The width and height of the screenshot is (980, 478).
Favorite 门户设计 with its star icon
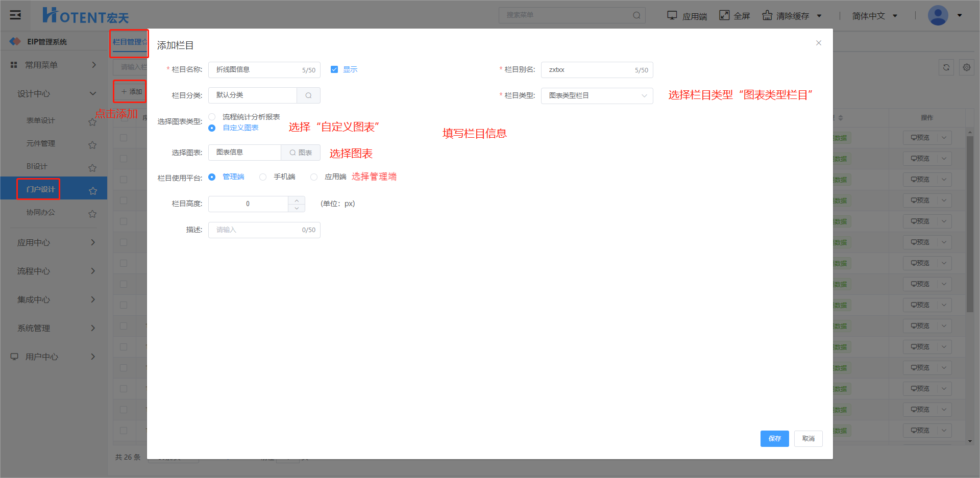click(93, 191)
